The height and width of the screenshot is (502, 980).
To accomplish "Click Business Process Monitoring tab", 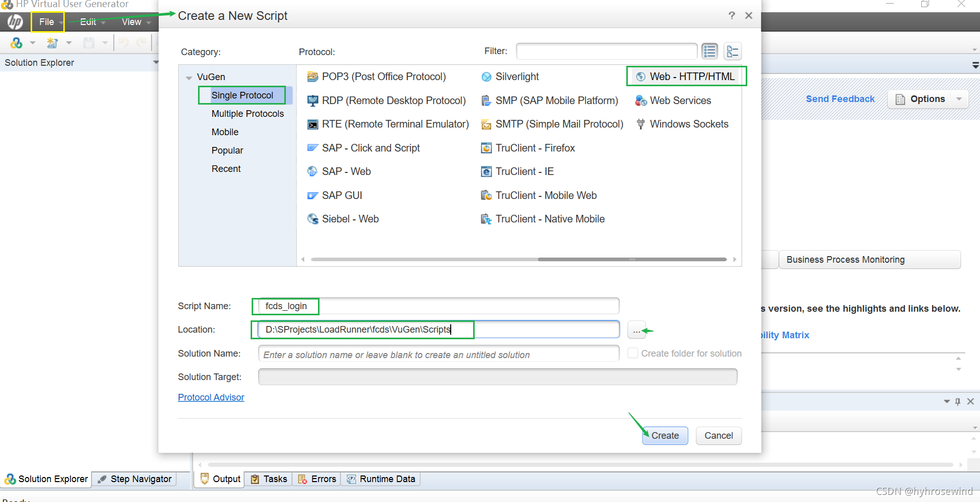I will (x=870, y=260).
